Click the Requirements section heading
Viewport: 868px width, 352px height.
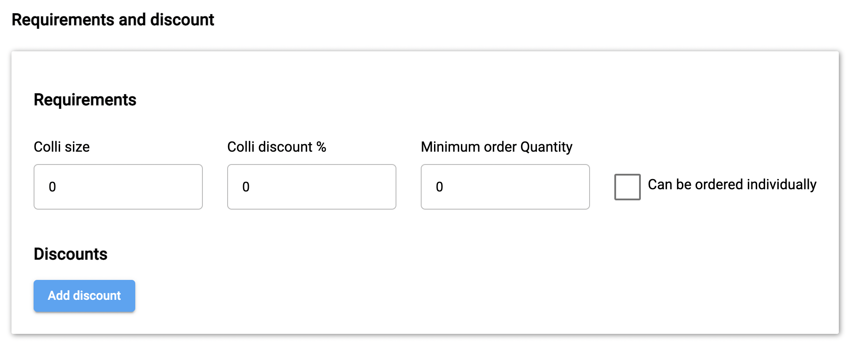[x=85, y=100]
